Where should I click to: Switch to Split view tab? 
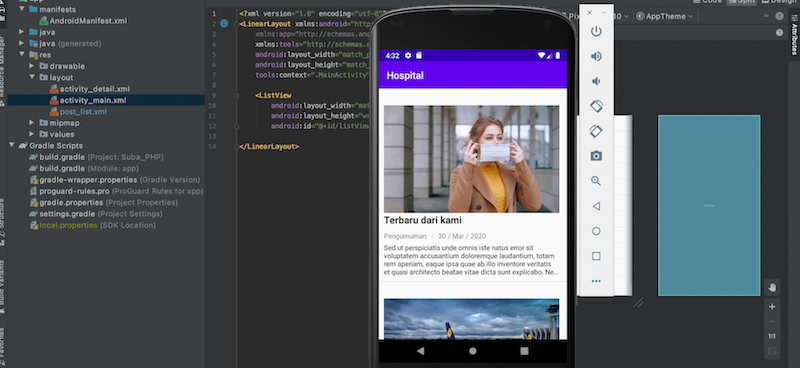pyautogui.click(x=742, y=1)
